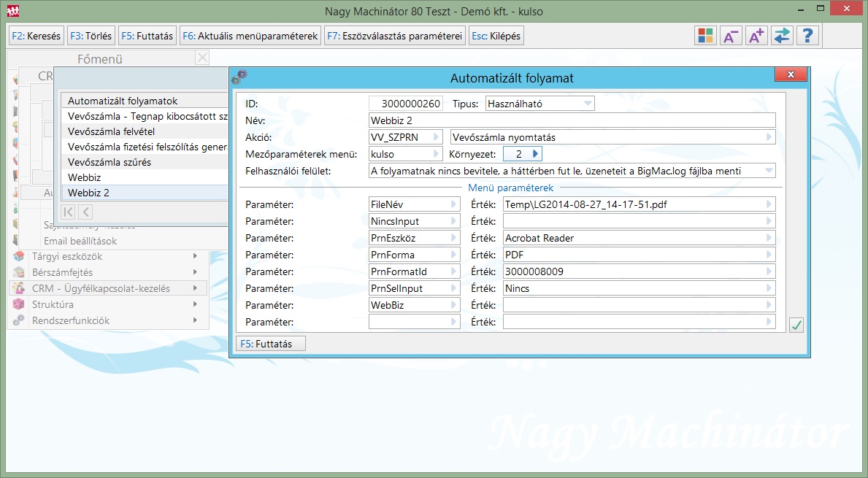Image resolution: width=868 pixels, height=478 pixels.
Task: Expand the Akció VV_SZPRN selector arrow
Action: tap(436, 137)
